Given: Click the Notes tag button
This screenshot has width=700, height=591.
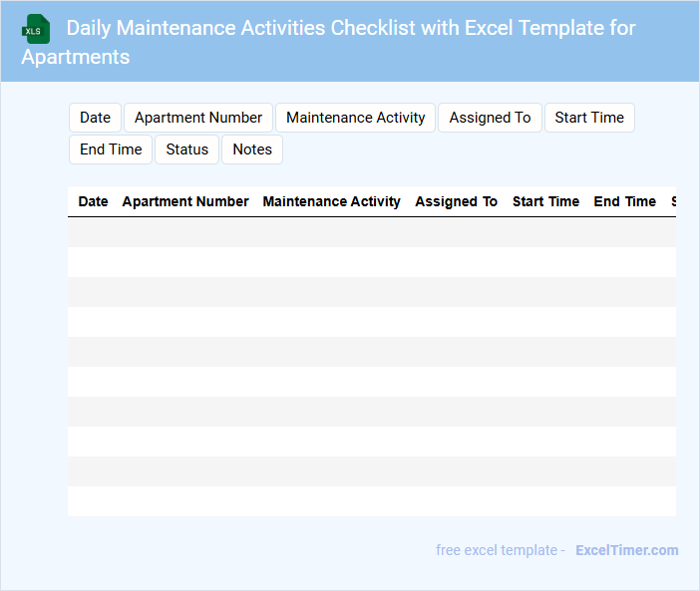Looking at the screenshot, I should point(252,149).
